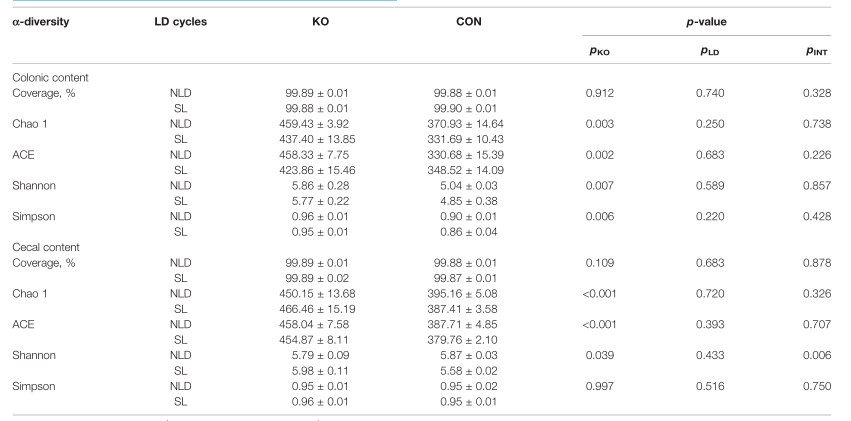The height and width of the screenshot is (421, 851).
Task: Click the pLD subheader
Action: point(709,51)
